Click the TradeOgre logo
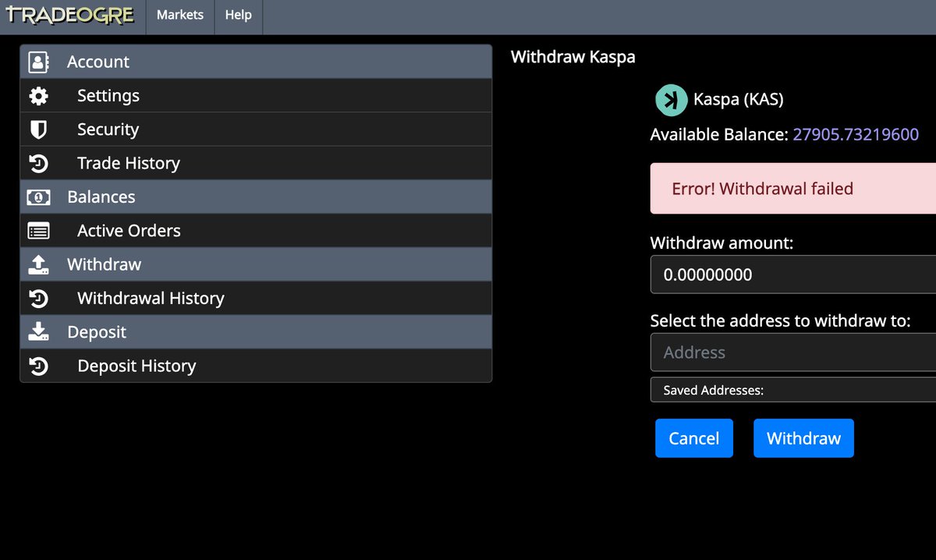 (71, 15)
